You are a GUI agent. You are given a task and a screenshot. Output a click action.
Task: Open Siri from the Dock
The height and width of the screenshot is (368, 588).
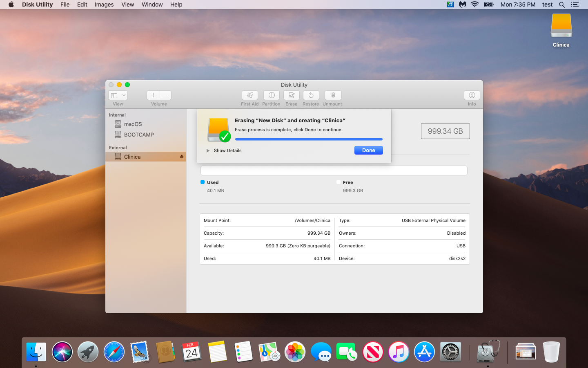pyautogui.click(x=62, y=352)
